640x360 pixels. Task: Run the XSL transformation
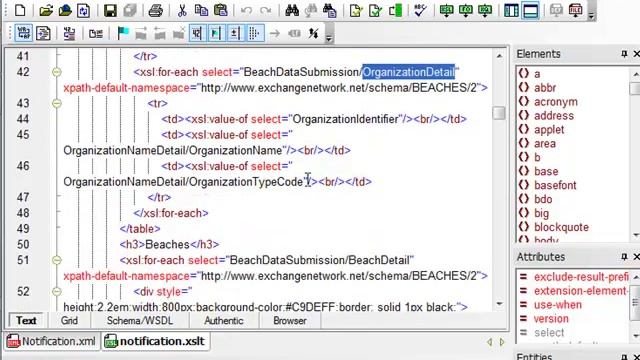tap(447, 10)
